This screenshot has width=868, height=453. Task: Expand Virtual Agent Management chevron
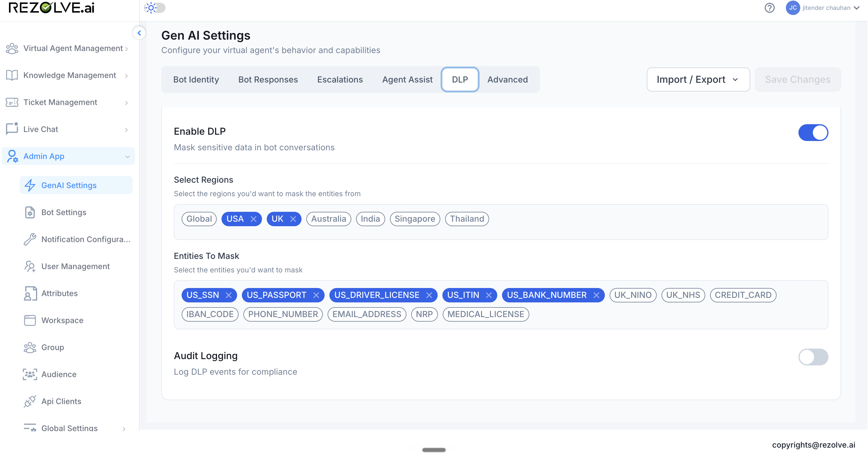coord(126,49)
